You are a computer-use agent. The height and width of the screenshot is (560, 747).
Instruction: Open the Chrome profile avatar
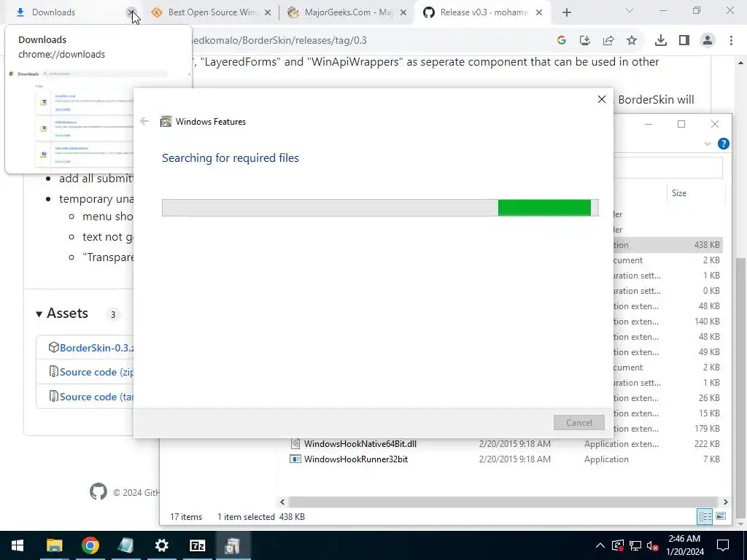click(x=708, y=41)
